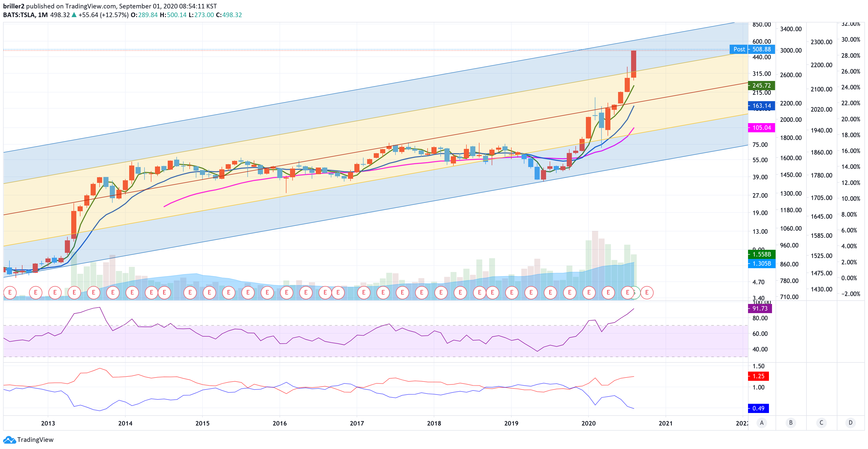Click the 2020 label on time axis
This screenshot has height=449, width=868.
589,423
